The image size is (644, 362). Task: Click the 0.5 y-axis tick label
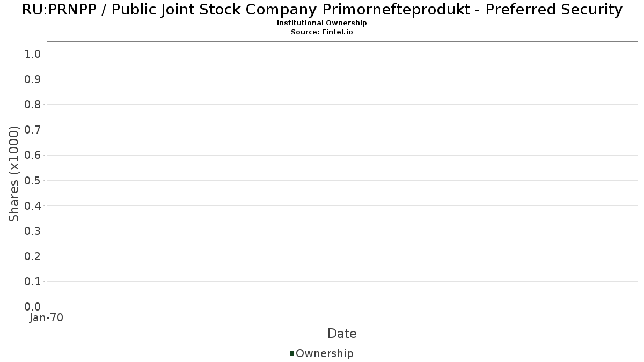[33, 180]
